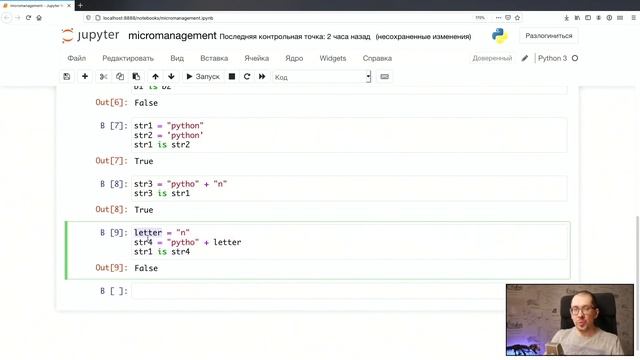Click the line str1 is str4
Viewport: 640px width, 360px height.
162,252
